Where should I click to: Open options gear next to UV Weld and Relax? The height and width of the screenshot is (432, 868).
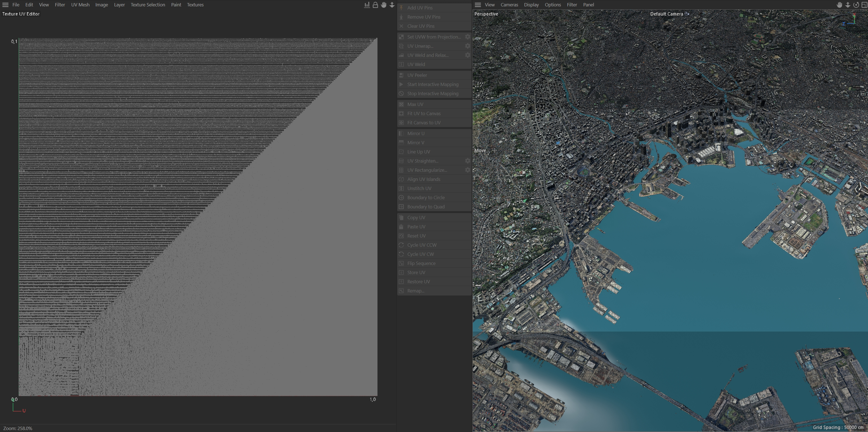pos(468,55)
